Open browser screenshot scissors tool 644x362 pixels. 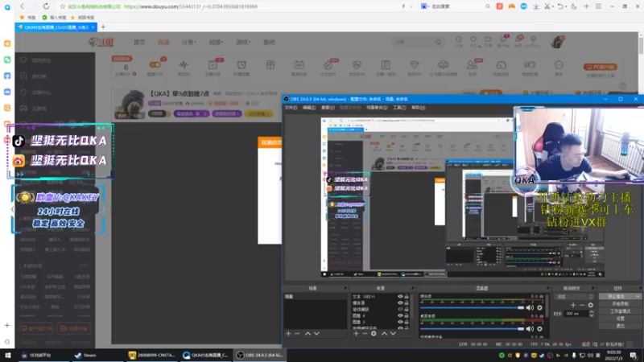(x=547, y=6)
